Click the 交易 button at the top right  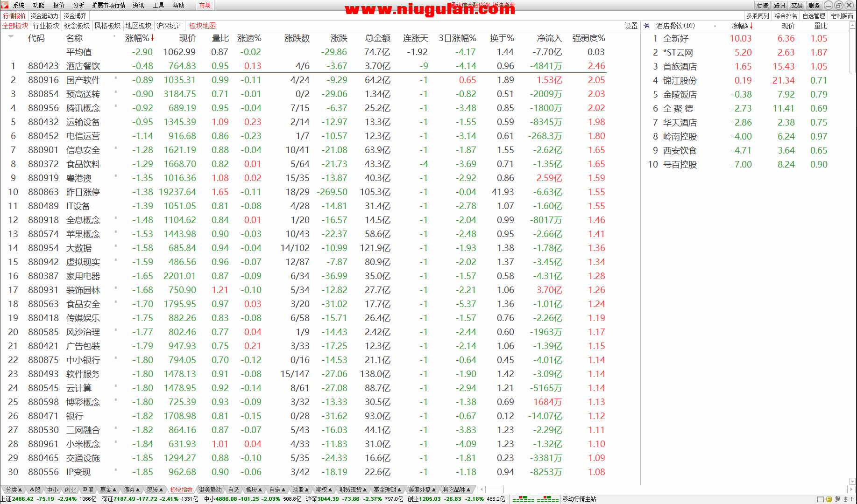[x=797, y=5]
